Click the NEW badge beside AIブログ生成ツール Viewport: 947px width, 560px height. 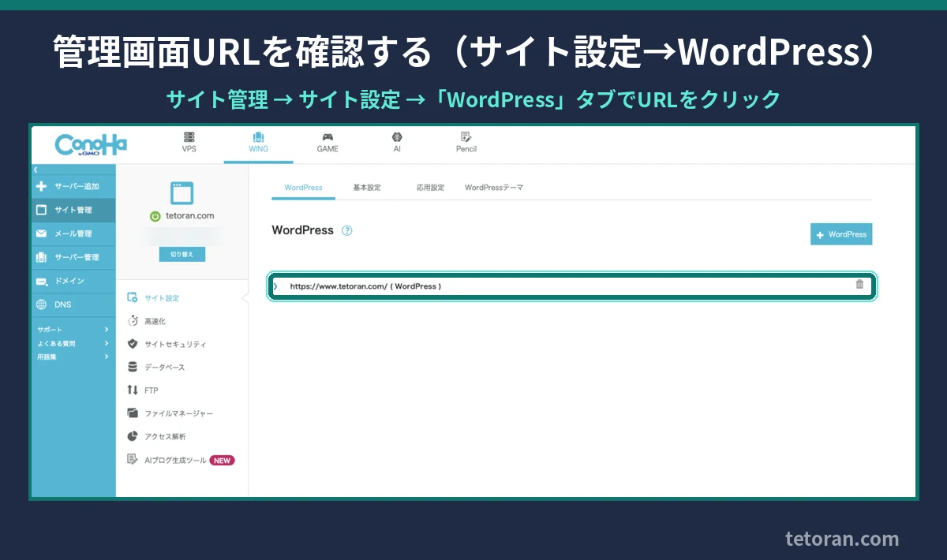tap(222, 460)
